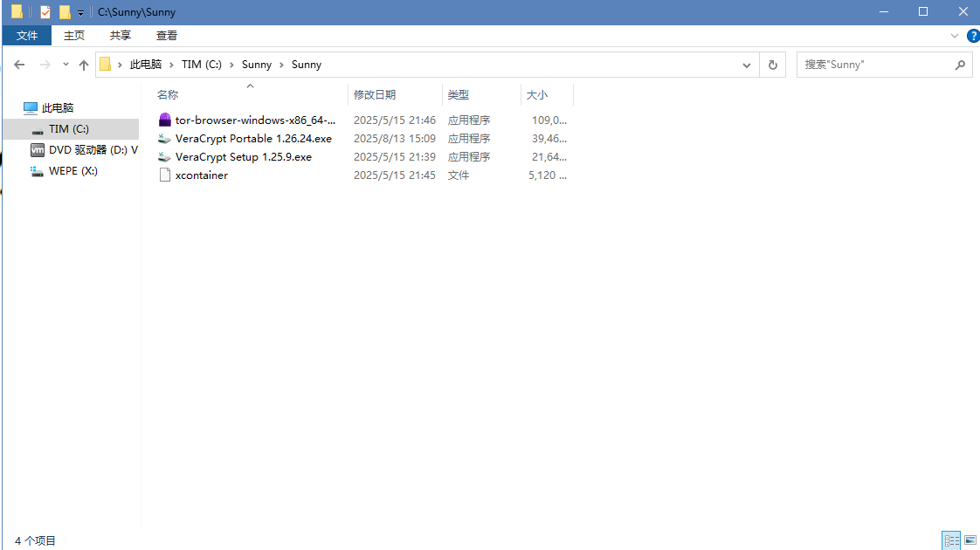This screenshot has height=550, width=980.
Task: Click the date 2025/5/15 21:39
Action: pos(395,157)
